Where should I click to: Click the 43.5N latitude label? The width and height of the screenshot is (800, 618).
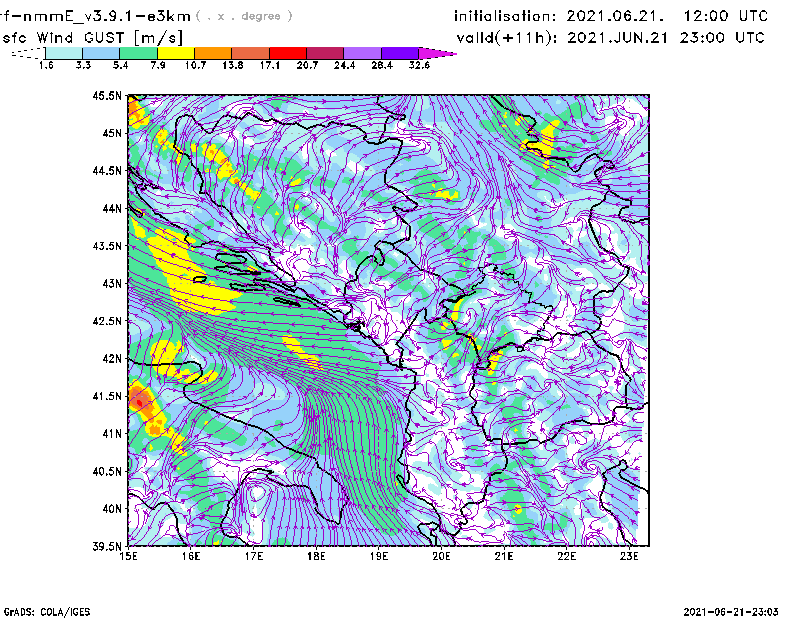(107, 246)
